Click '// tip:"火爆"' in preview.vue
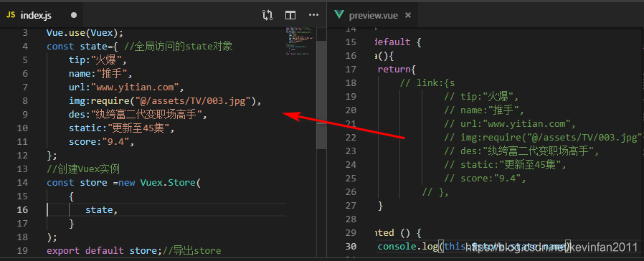Image resolution: width=644 pixels, height=261 pixels. click(482, 97)
